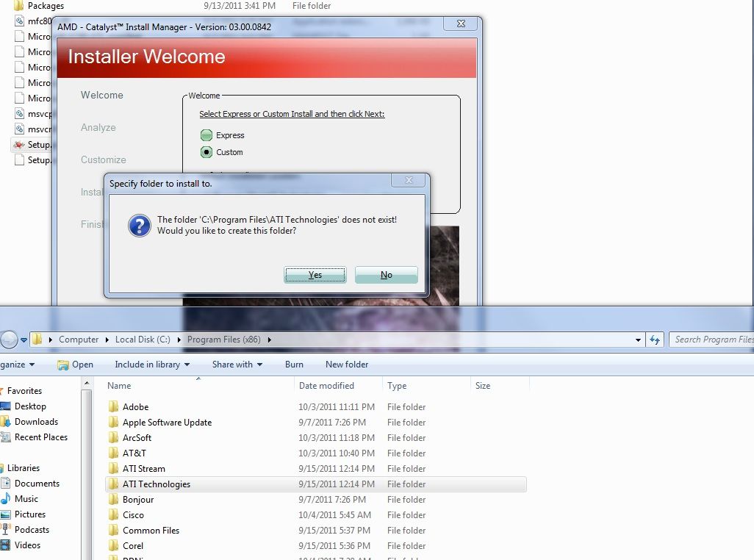The height and width of the screenshot is (560, 754).
Task: Sort by the Type column header
Action: tap(397, 386)
